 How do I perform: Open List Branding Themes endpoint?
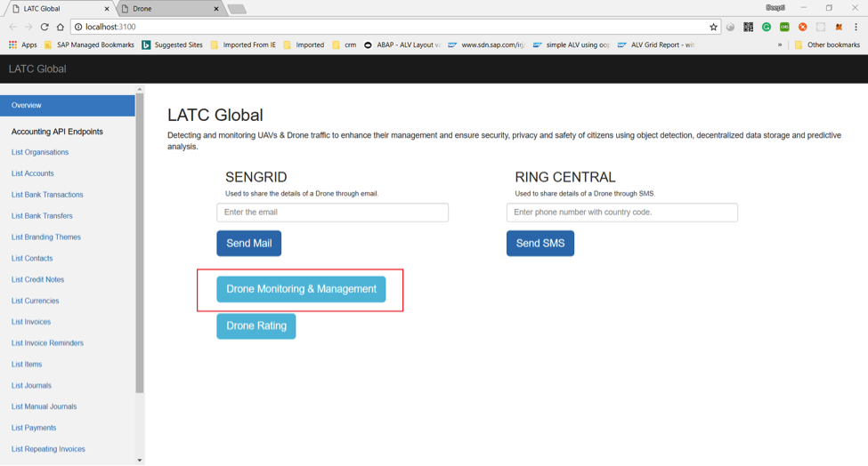click(x=46, y=237)
